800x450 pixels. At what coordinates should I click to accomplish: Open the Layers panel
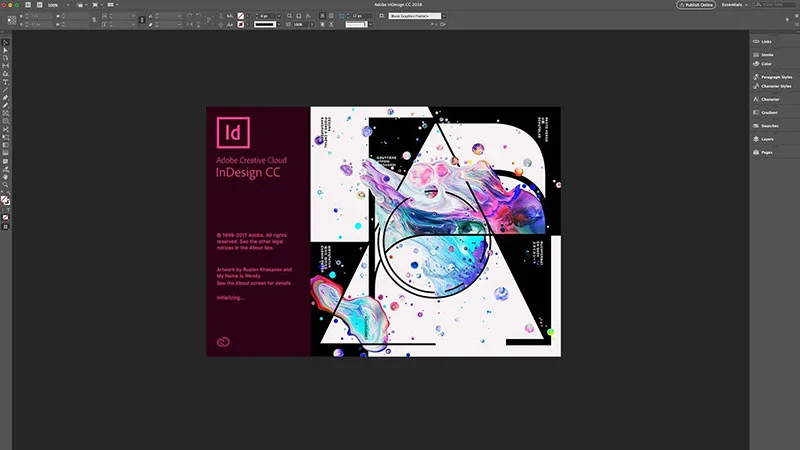tap(763, 139)
